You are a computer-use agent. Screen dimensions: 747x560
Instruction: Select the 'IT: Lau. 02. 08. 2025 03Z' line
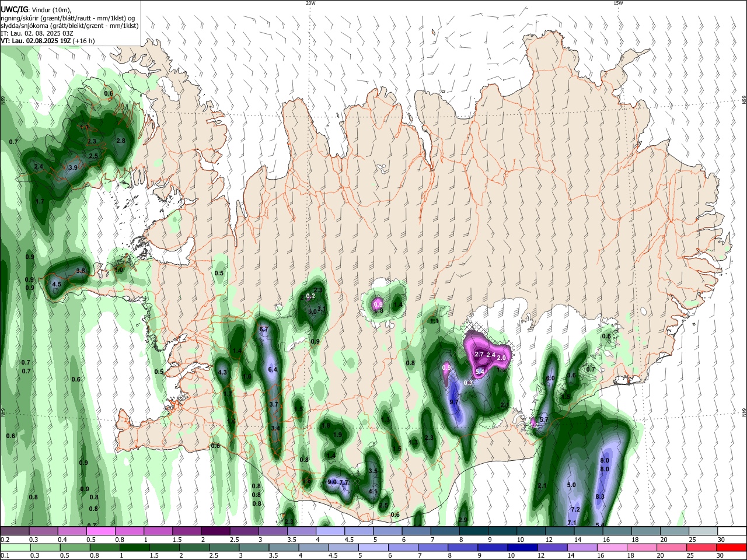click(x=37, y=33)
